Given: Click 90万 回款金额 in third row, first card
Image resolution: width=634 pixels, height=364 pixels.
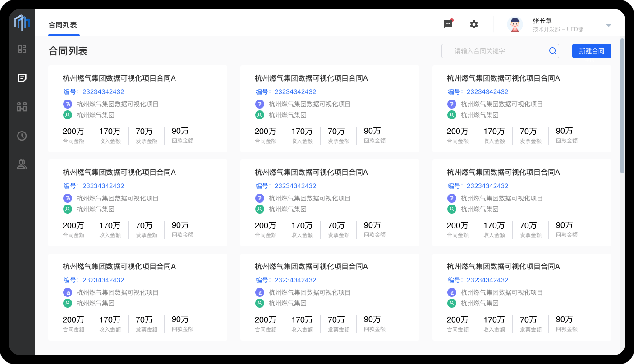Looking at the screenshot, I should (183, 323).
